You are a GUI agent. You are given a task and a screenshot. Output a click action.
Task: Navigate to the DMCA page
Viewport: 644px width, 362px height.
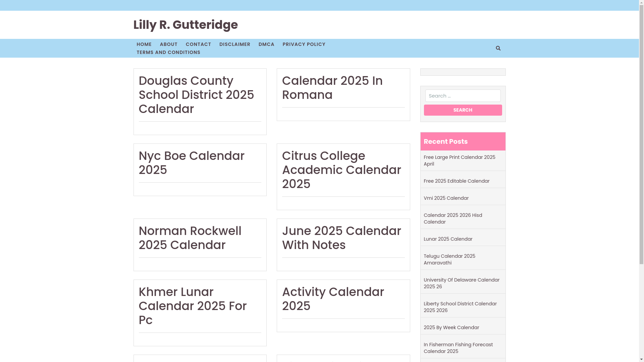pos(266,44)
